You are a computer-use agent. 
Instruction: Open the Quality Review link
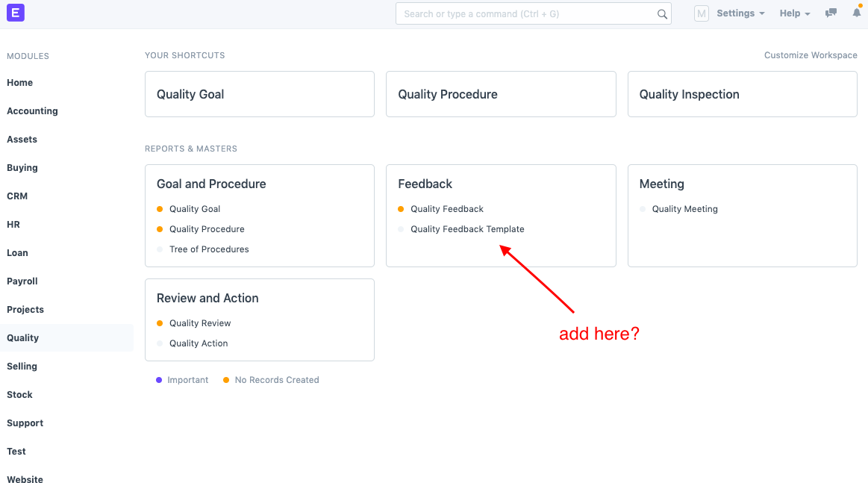[200, 323]
